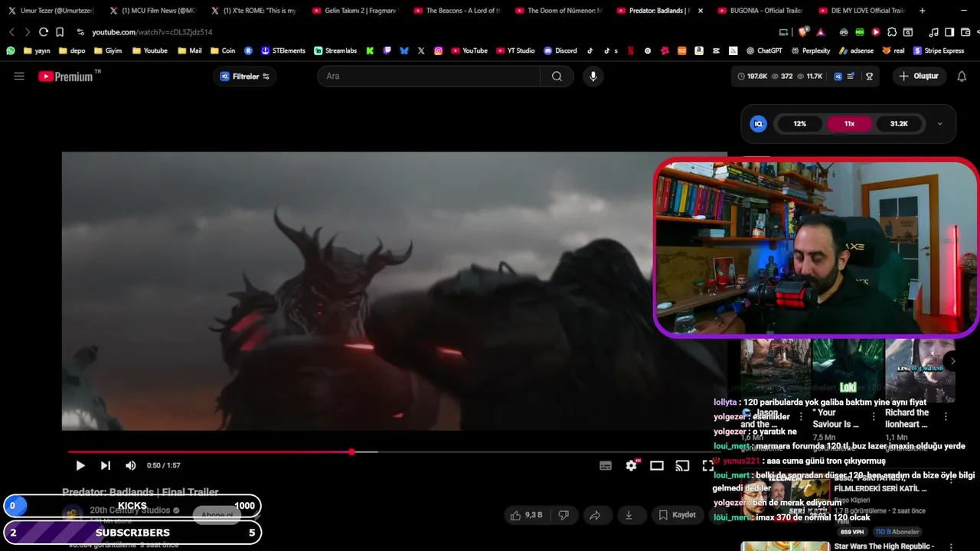Open the Kick bookmark icon

click(x=370, y=51)
